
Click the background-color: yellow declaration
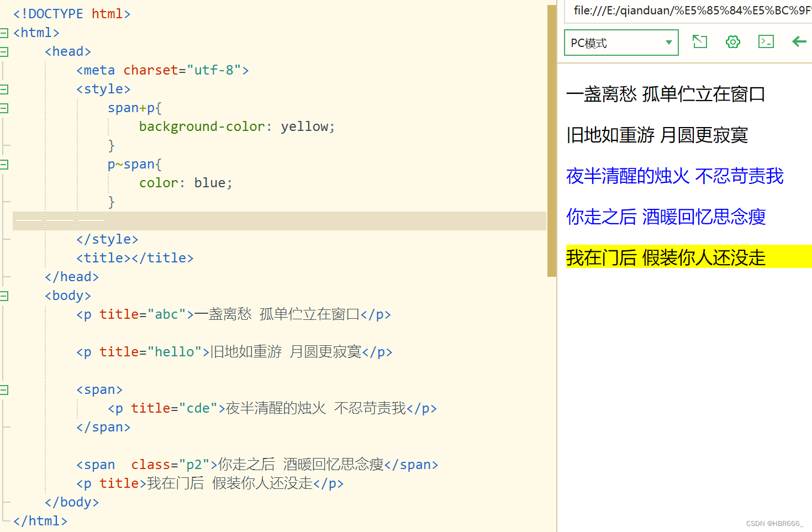237,127
